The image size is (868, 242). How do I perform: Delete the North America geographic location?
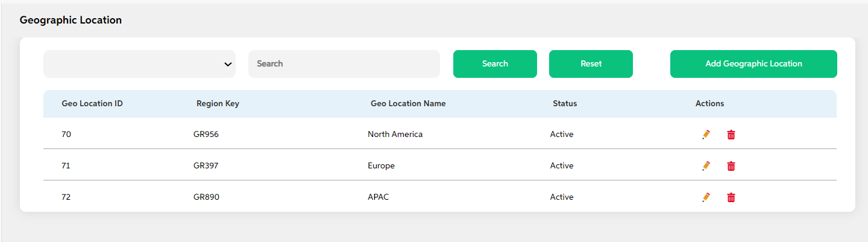coord(731,135)
